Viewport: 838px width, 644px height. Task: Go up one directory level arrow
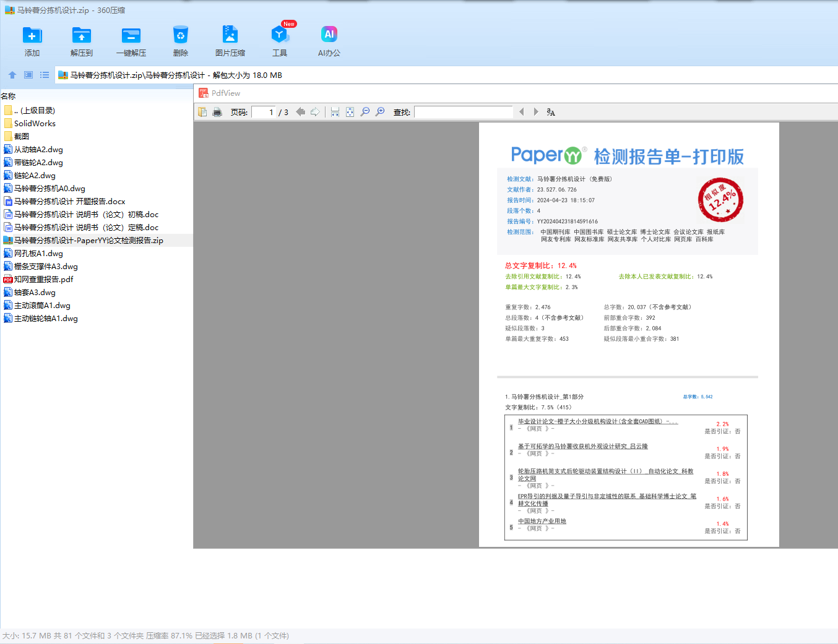[12, 75]
